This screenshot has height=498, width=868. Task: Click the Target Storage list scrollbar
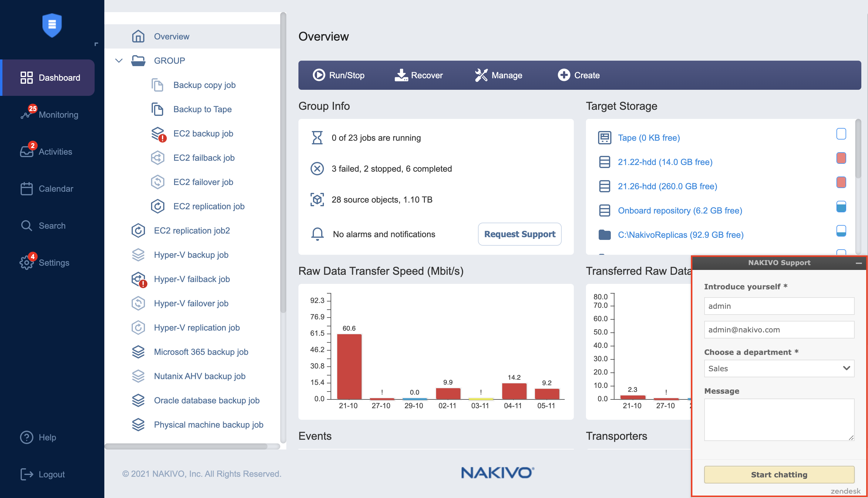tap(858, 148)
